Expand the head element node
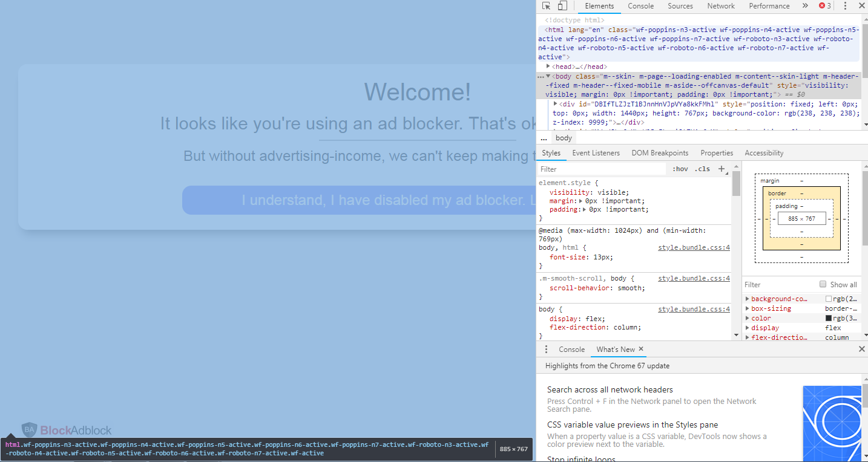Screen dimensions: 868x462 [x=548, y=67]
